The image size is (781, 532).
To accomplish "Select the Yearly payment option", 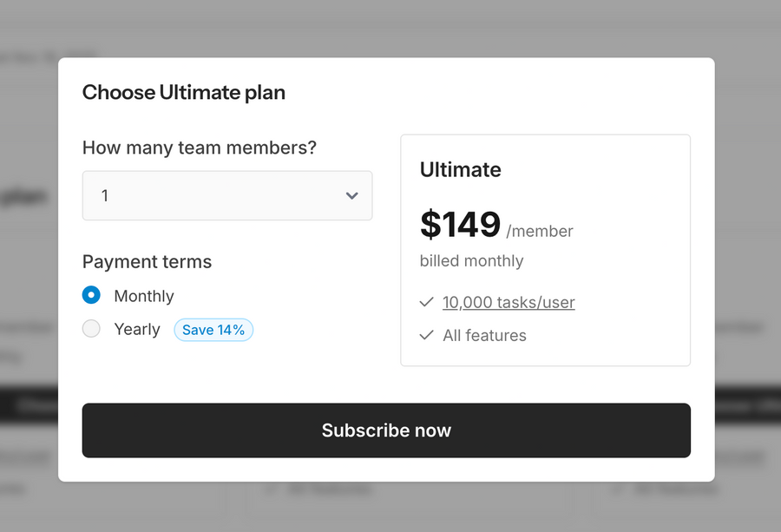I will (x=91, y=329).
